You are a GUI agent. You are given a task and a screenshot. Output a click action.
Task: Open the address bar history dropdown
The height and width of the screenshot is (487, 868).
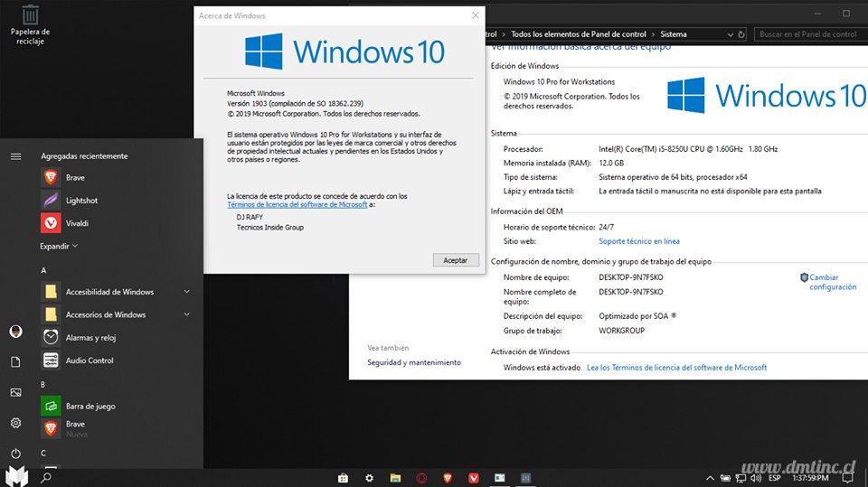731,34
